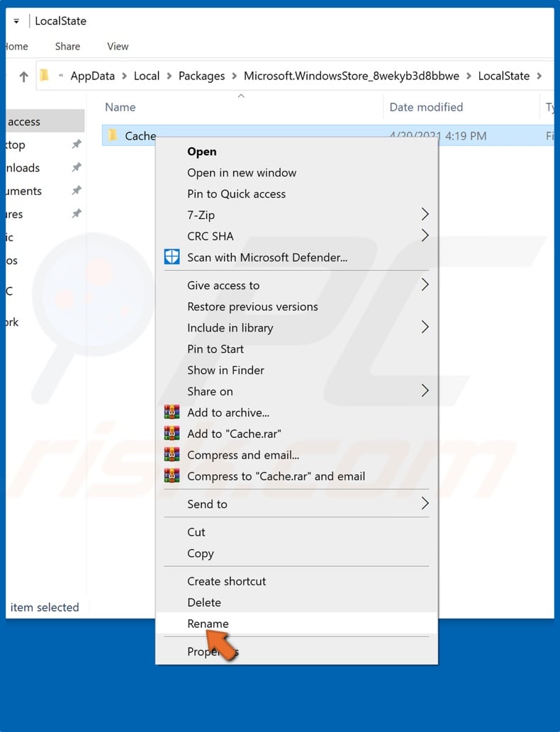Click the folder icon in address bar

[x=44, y=75]
